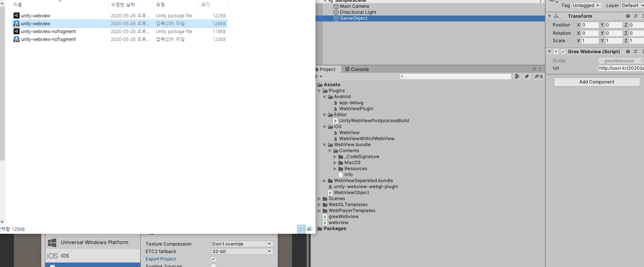
Task: Click the greeWebview script icon in Project
Action: click(325, 217)
